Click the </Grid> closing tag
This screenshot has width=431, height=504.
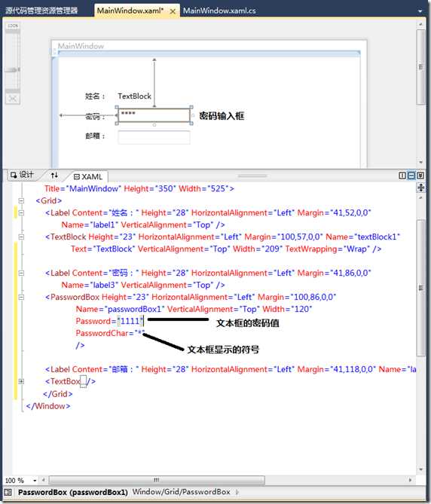[58, 394]
